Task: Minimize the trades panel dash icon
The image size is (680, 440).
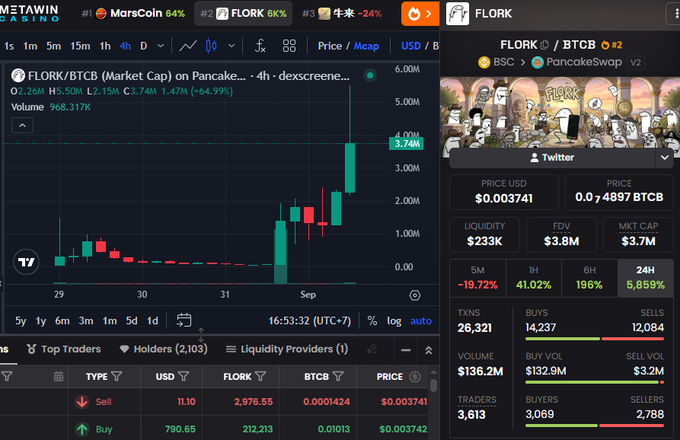Action: point(406,350)
